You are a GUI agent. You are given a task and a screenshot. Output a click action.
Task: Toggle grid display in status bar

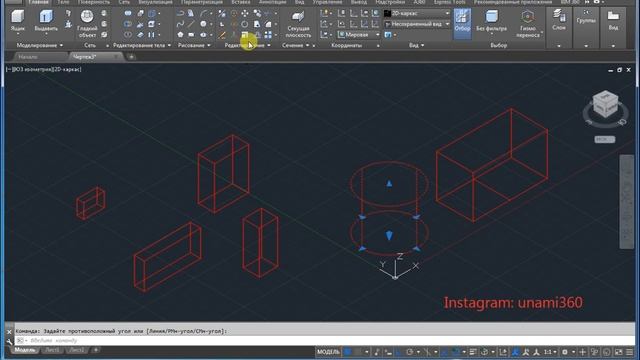pos(347,351)
